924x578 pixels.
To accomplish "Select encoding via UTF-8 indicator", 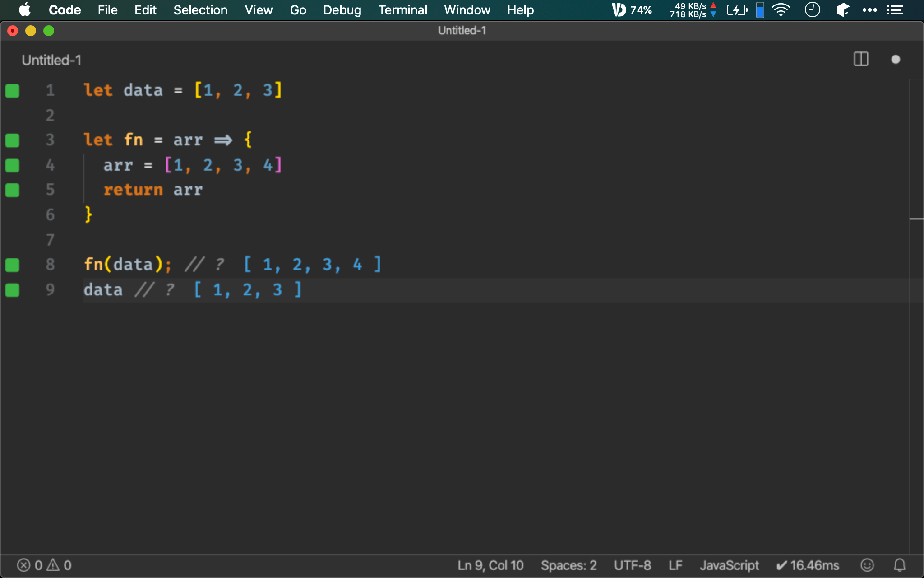I will tap(632, 565).
